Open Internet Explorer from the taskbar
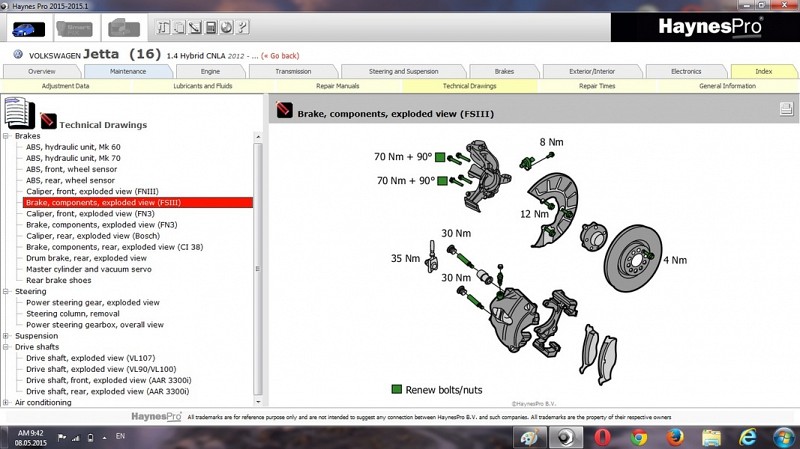 point(747,437)
